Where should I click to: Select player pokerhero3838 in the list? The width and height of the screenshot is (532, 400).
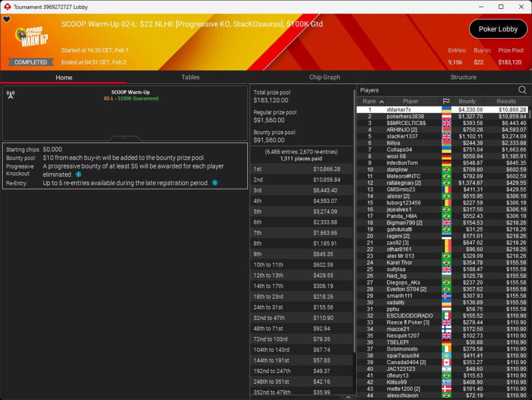(405, 117)
